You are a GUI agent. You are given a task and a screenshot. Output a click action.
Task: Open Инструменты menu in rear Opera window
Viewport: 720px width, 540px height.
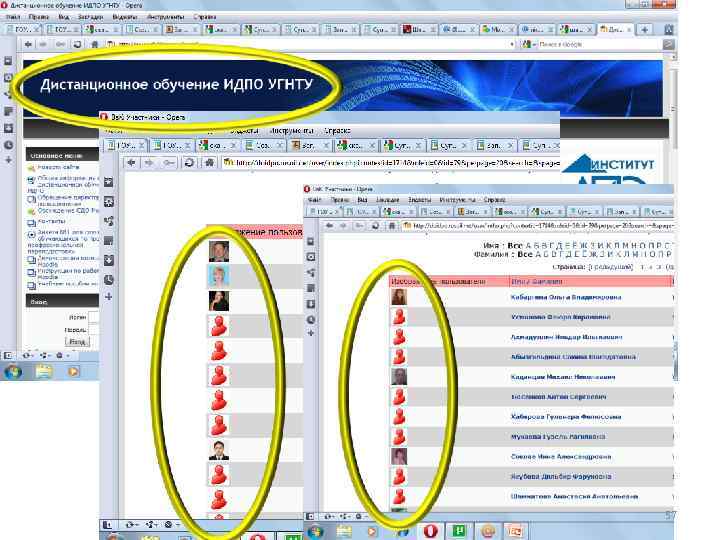pyautogui.click(x=165, y=17)
